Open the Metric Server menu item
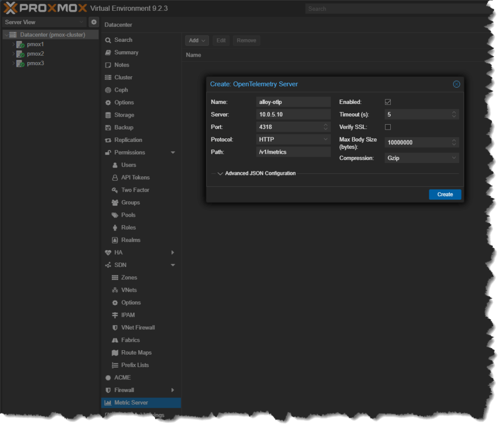 [x=141, y=402]
